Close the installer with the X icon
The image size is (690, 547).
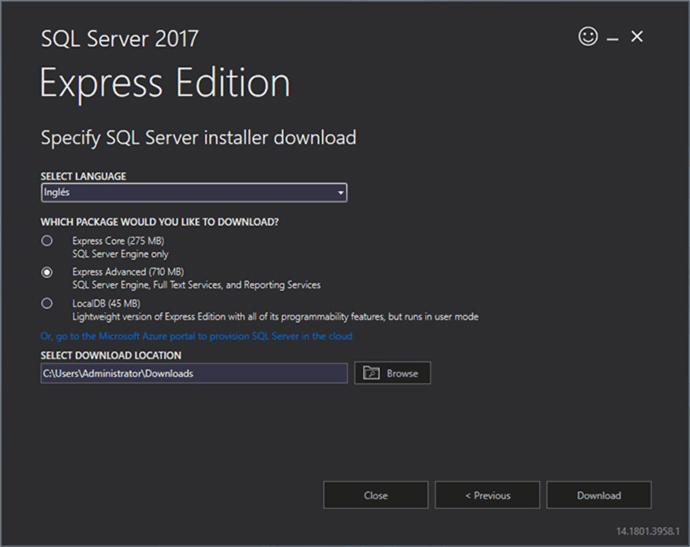[x=637, y=37]
